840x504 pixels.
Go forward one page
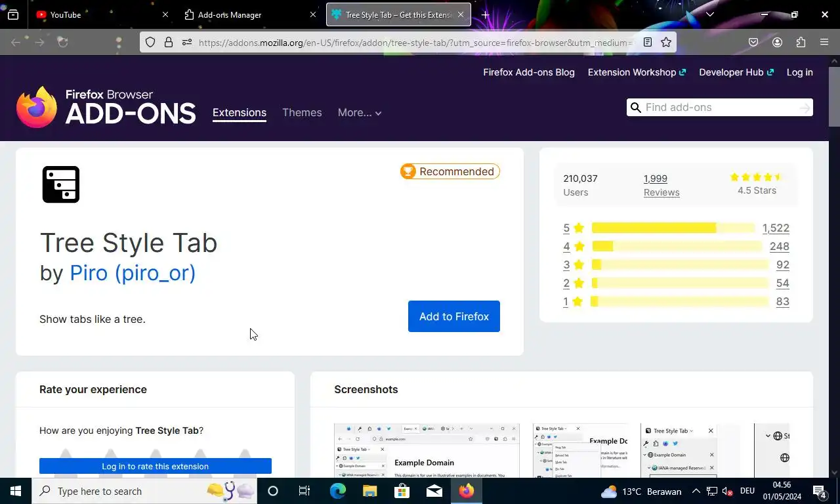pos(39,42)
